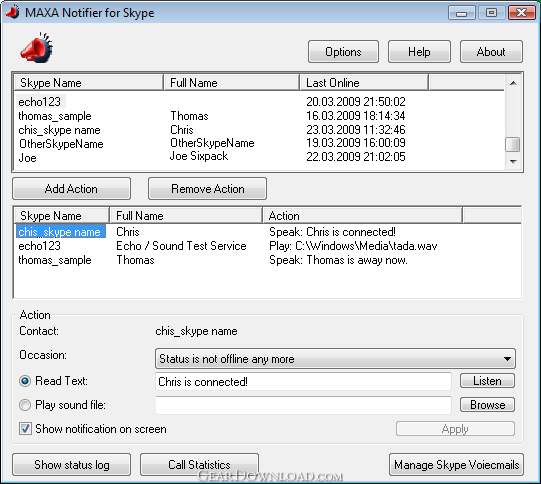Click the Add Action button

[71, 189]
